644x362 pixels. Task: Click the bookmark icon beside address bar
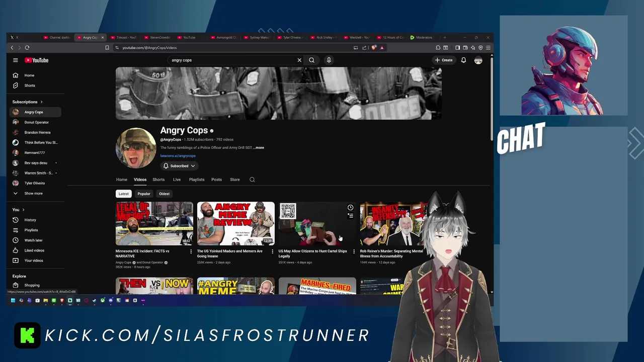(107, 48)
